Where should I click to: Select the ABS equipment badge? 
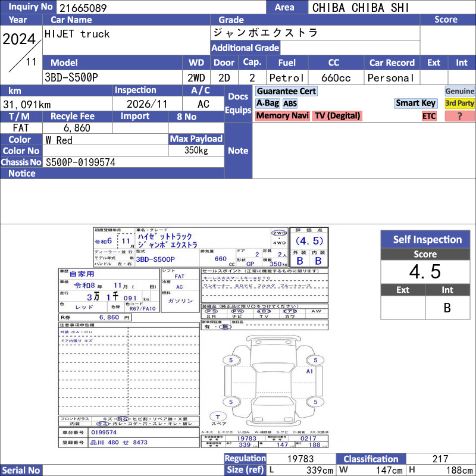point(290,104)
